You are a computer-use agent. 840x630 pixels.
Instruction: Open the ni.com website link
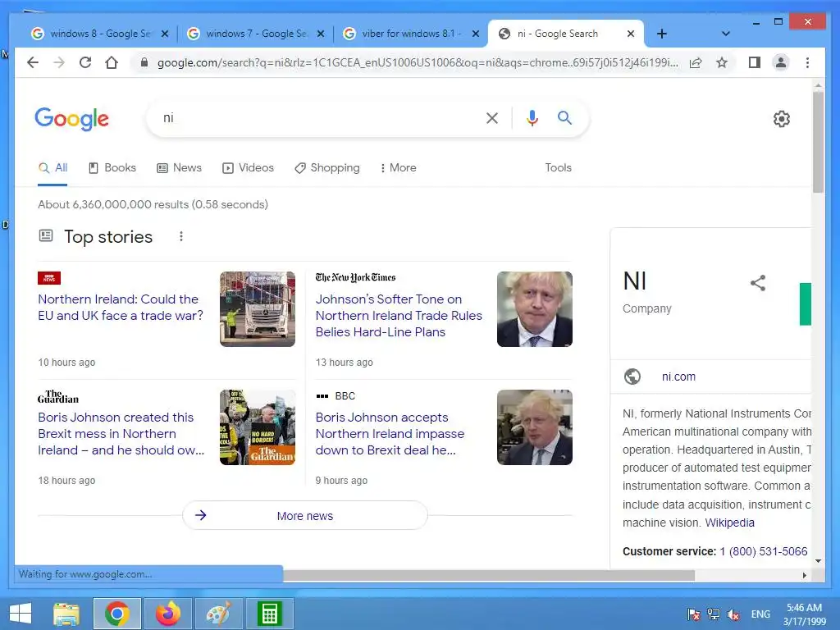tap(678, 377)
